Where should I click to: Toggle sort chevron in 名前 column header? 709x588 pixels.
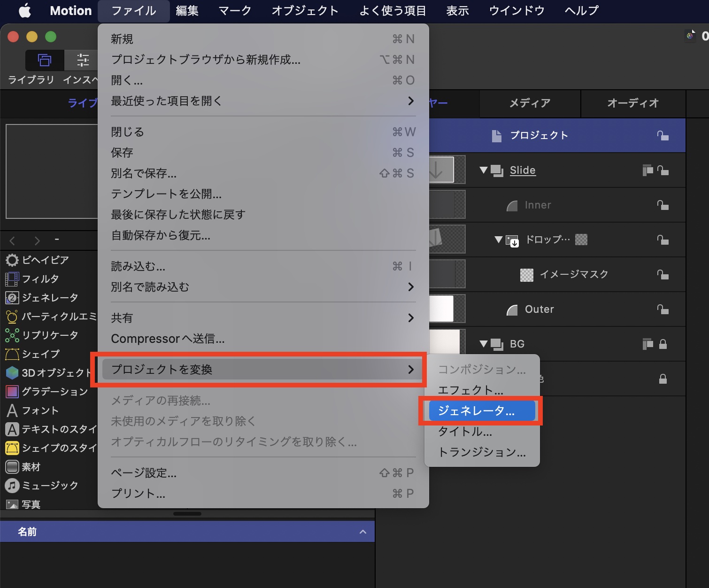pos(362,532)
